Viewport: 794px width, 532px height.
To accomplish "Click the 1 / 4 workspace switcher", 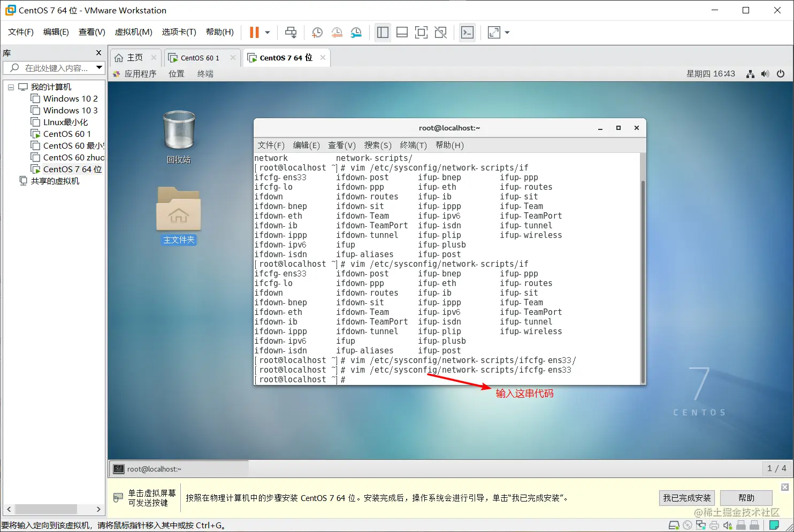I will [x=776, y=468].
